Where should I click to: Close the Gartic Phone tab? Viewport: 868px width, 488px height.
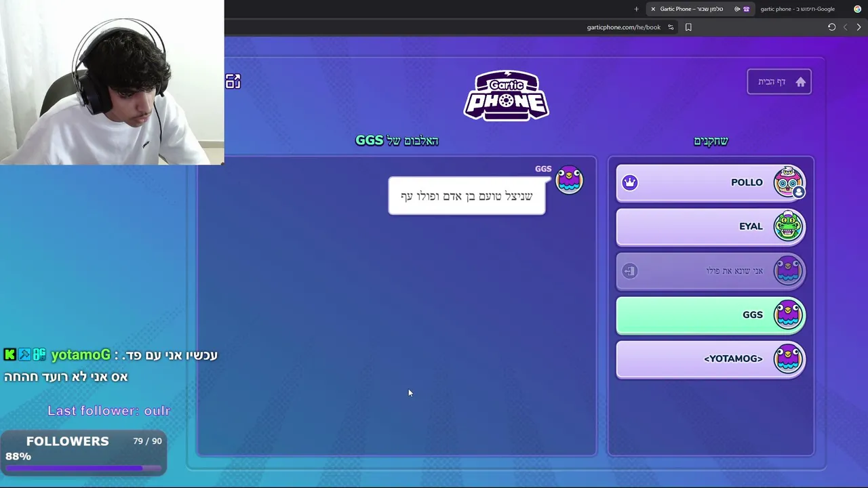click(x=653, y=9)
